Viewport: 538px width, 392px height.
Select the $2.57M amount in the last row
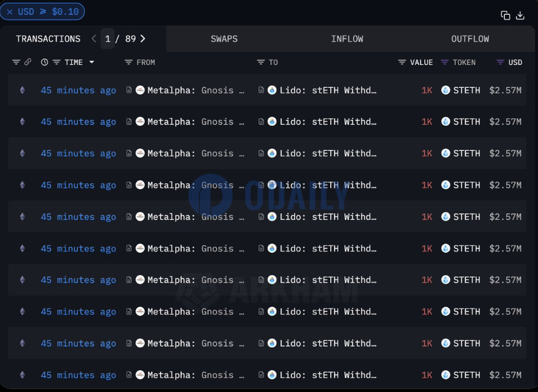505,375
